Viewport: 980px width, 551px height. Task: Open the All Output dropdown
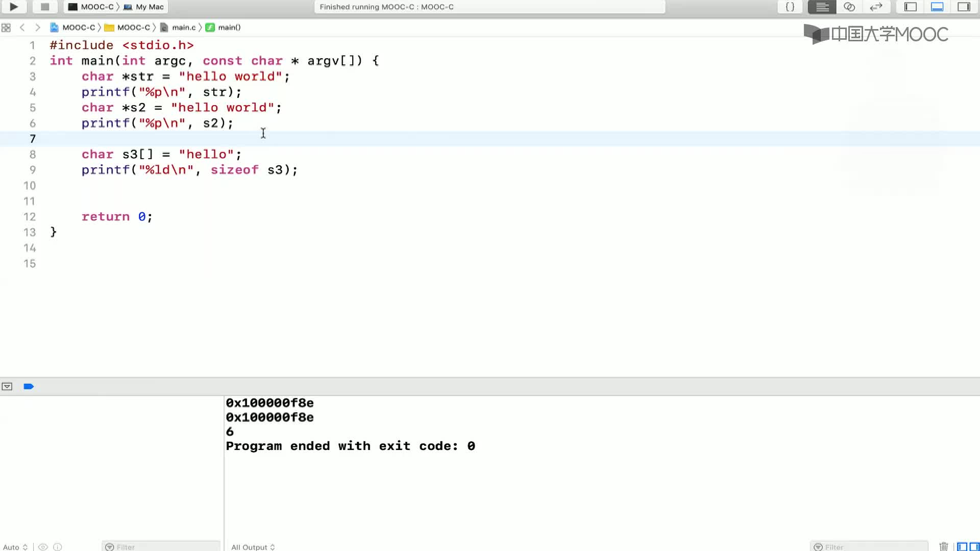[253, 547]
